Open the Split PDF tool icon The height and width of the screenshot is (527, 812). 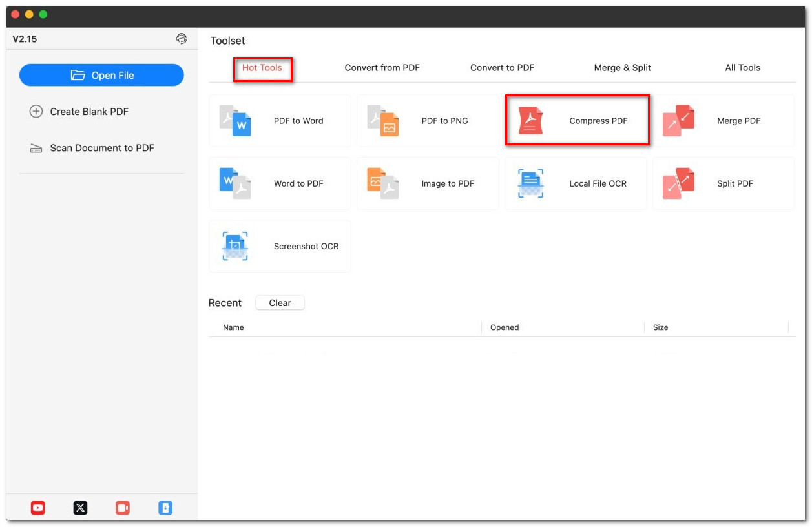coord(678,183)
